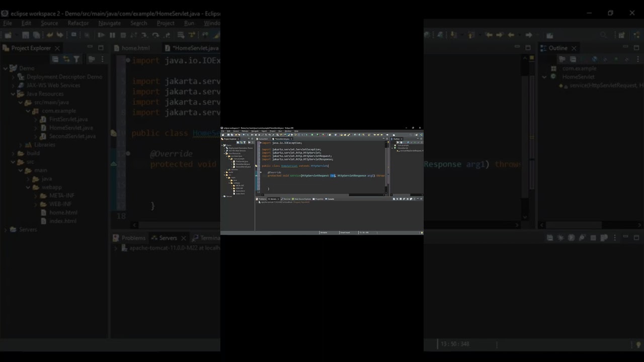
Task: Click the Suspend icon in background toolbar
Action: (112, 35)
